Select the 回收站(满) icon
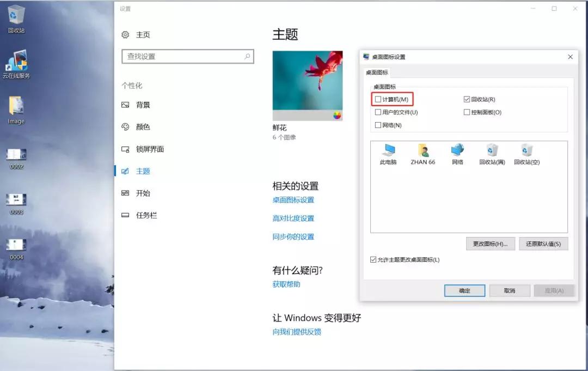 pos(492,154)
